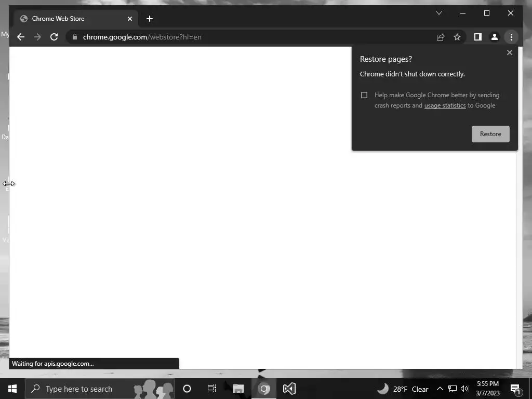Reload the Chrome Web Store page

(54, 37)
